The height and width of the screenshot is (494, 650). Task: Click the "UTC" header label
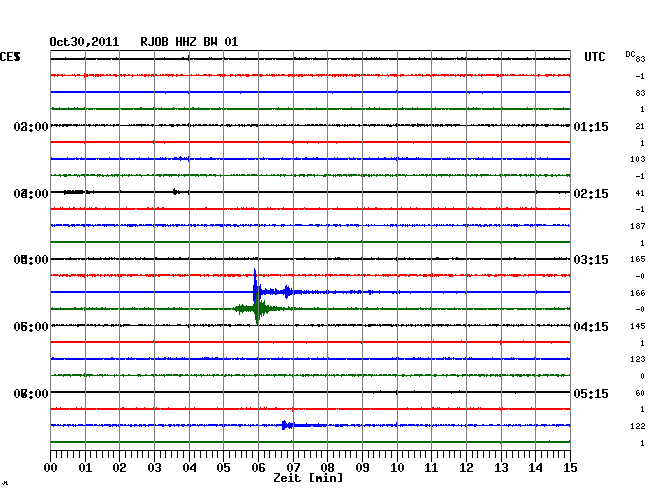pos(594,57)
